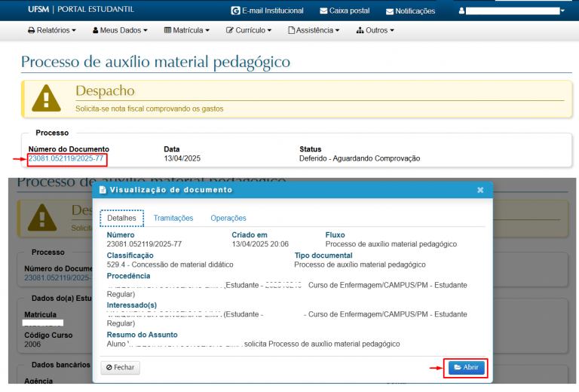Open the Outros menu
579x392 pixels.
point(375,31)
